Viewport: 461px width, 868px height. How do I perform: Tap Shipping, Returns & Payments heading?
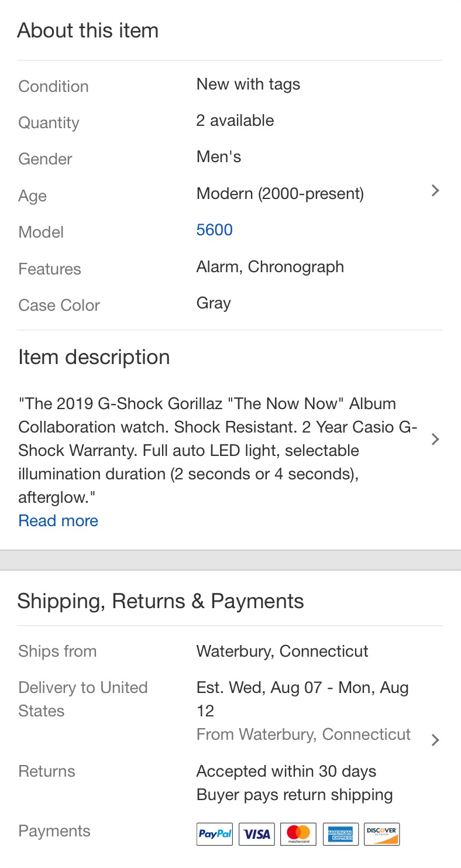(x=160, y=601)
